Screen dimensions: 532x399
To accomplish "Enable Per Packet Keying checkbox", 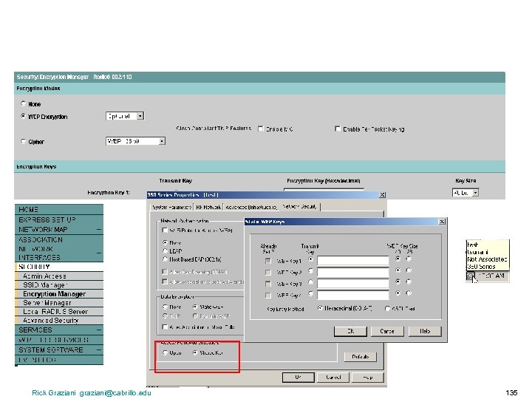I will pos(337,129).
